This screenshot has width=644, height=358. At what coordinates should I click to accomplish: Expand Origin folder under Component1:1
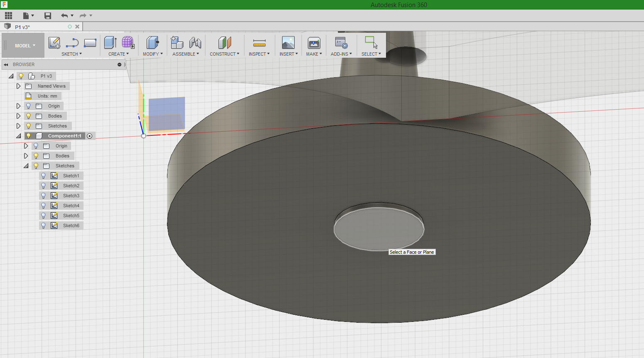coord(26,146)
